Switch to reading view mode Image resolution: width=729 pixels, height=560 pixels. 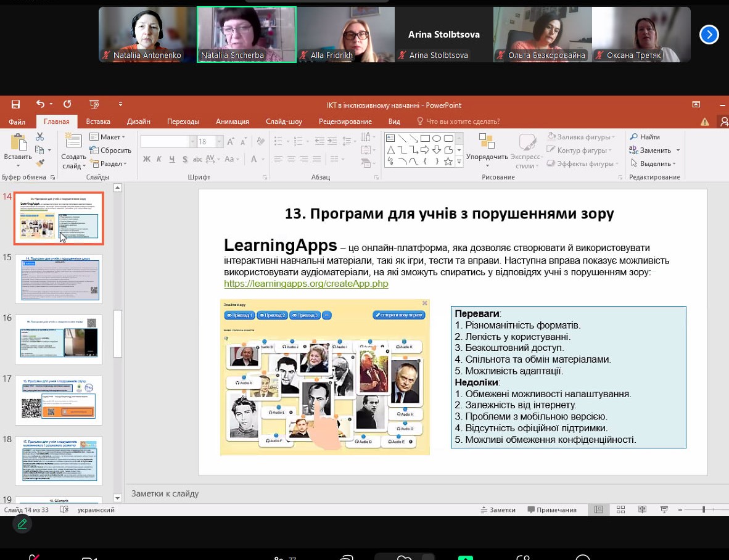[x=642, y=510]
